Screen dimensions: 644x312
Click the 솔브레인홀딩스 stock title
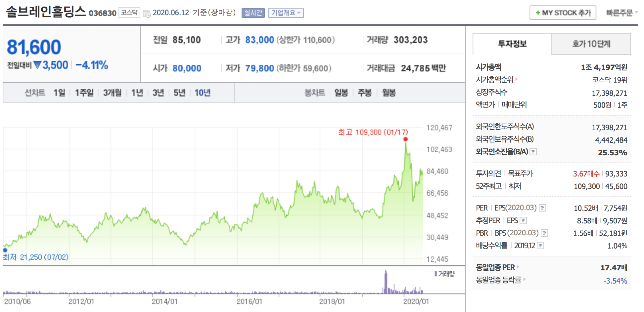pos(46,12)
